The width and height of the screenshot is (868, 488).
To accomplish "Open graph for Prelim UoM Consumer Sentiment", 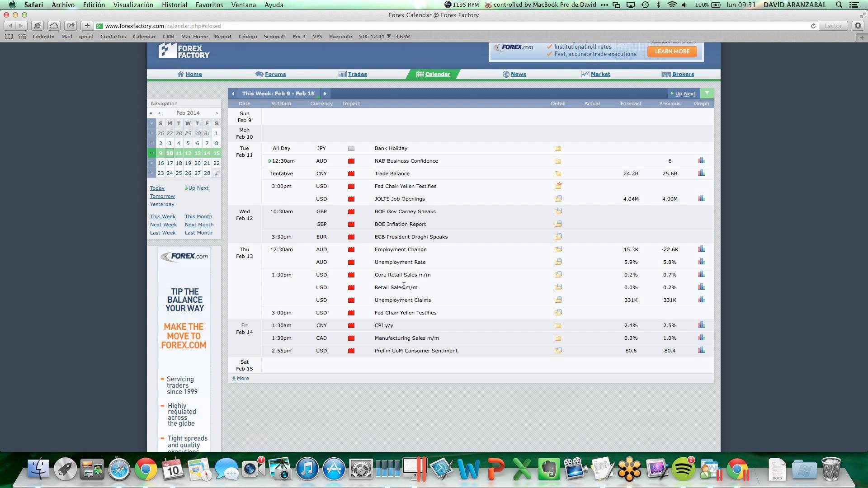I will [x=701, y=350].
